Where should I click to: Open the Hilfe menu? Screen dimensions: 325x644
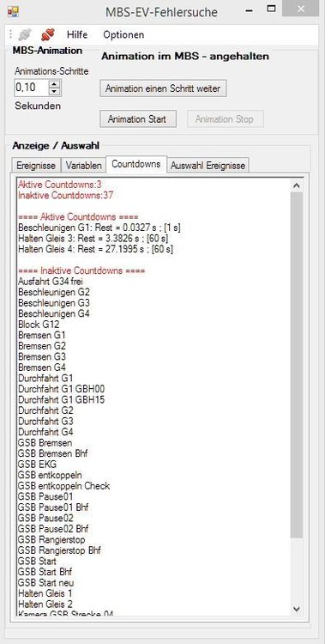(77, 35)
